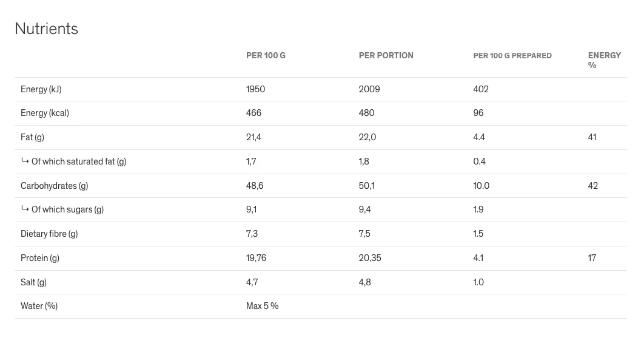Click the Dietary fibre (g) label
Image resolution: width=644 pixels, height=346 pixels.
tap(49, 234)
